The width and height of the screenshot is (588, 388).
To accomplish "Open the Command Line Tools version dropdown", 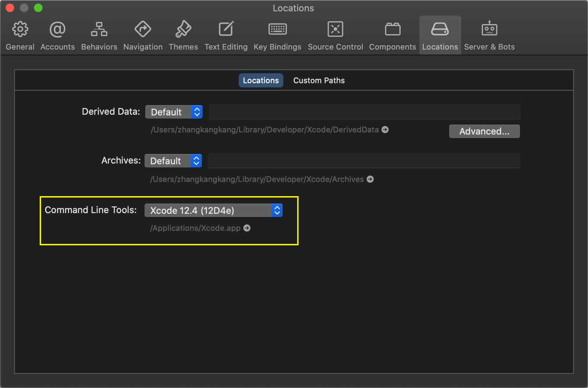I will click(x=213, y=211).
